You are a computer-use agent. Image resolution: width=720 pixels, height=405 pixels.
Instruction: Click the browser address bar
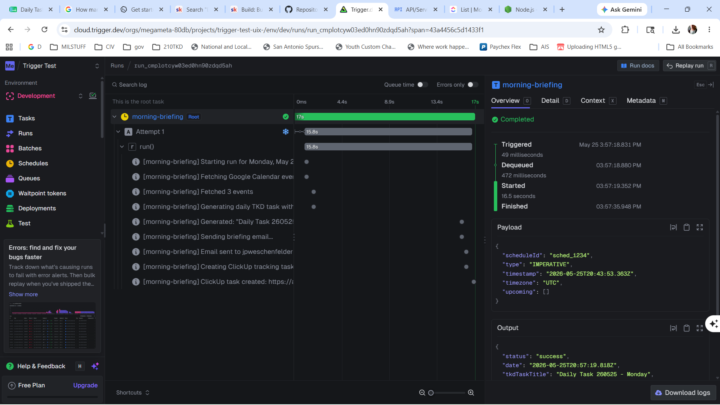pyautogui.click(x=331, y=30)
